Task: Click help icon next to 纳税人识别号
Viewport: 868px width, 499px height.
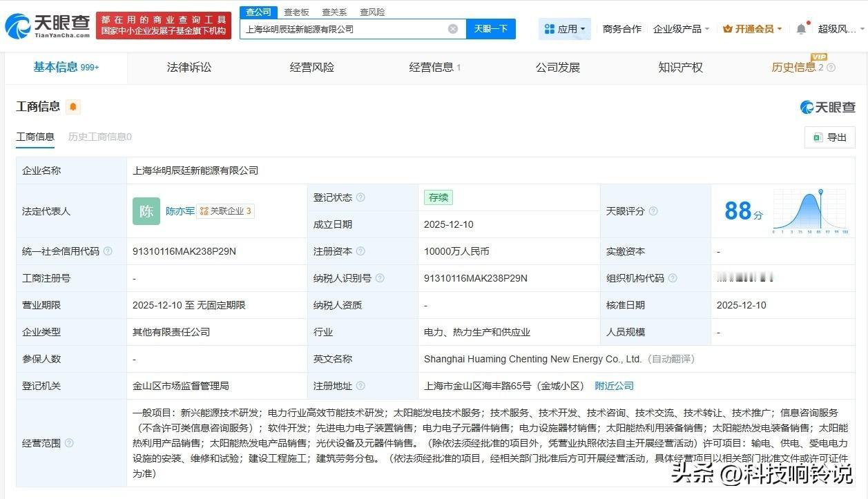Action: pyautogui.click(x=380, y=278)
